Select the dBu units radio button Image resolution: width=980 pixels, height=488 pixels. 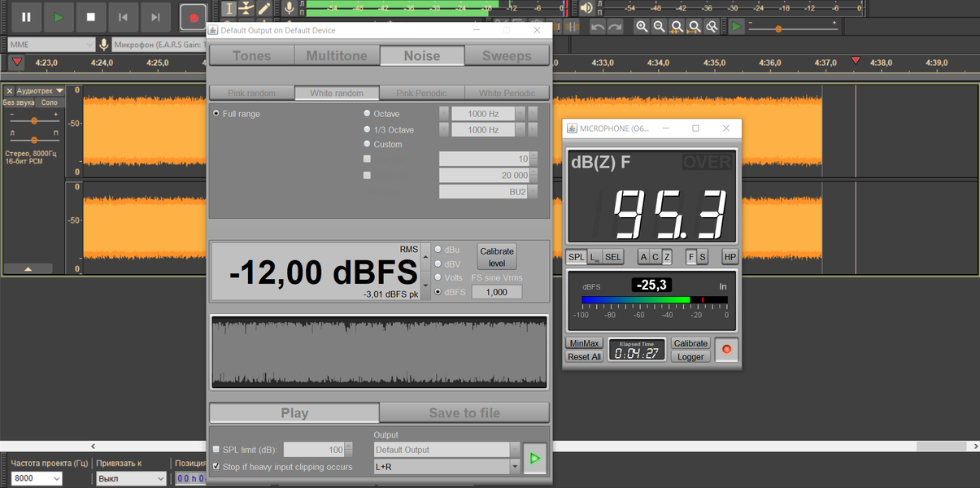tap(438, 250)
